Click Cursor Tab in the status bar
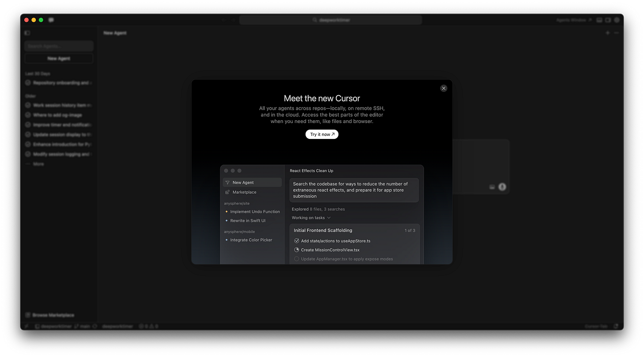Viewport: 644px width, 357px height. (x=596, y=326)
